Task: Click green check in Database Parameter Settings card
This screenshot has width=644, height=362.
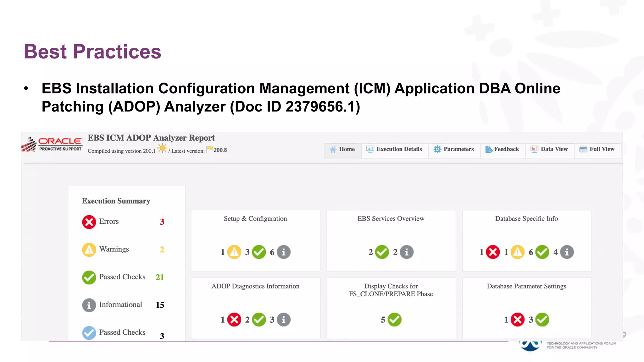Action: pos(542,320)
